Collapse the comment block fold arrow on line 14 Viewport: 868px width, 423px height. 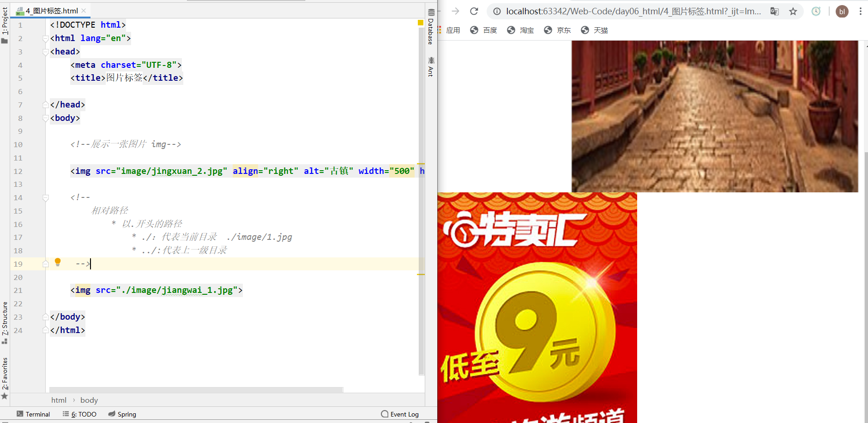(45, 197)
